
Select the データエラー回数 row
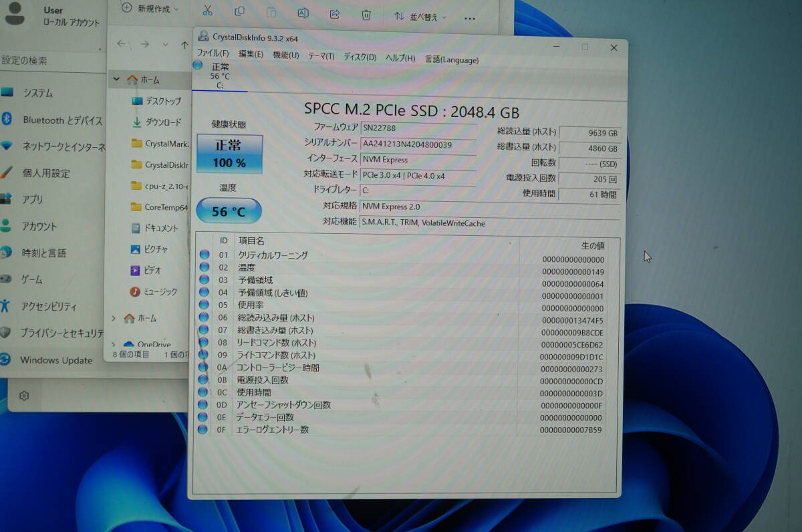pos(401,418)
